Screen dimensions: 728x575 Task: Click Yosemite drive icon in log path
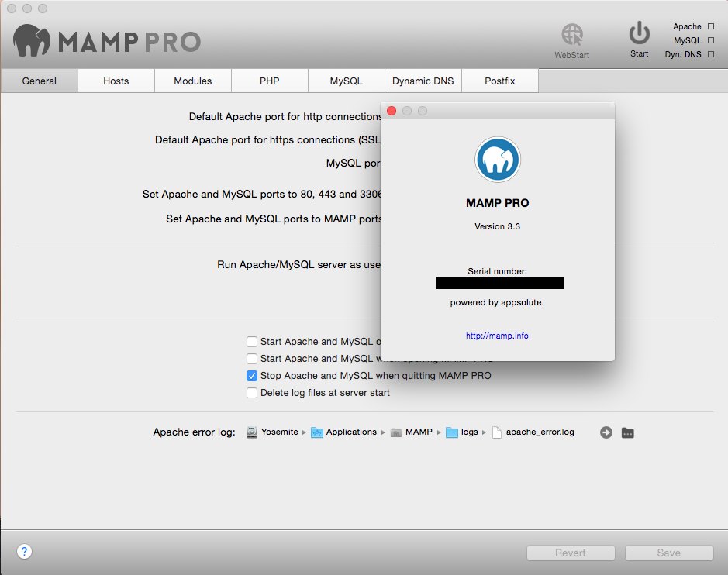252,432
